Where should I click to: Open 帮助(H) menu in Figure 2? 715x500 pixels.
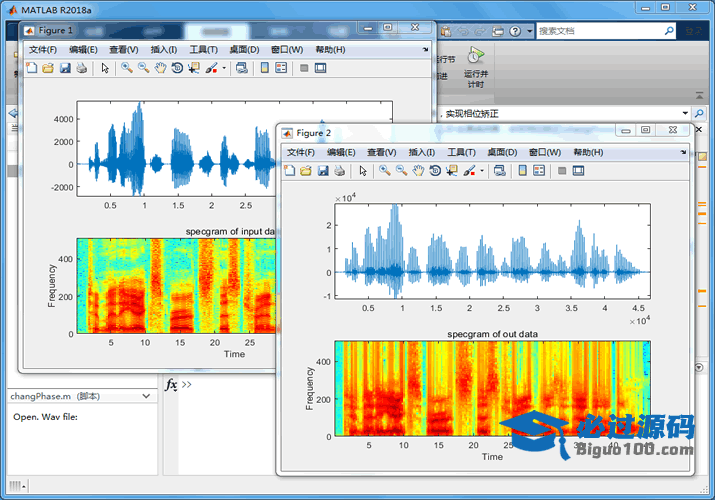click(588, 152)
